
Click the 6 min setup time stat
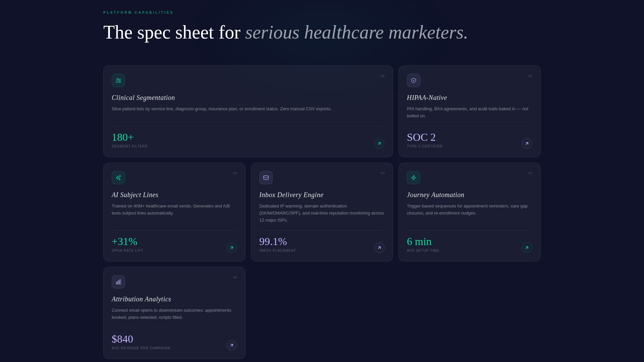(419, 241)
